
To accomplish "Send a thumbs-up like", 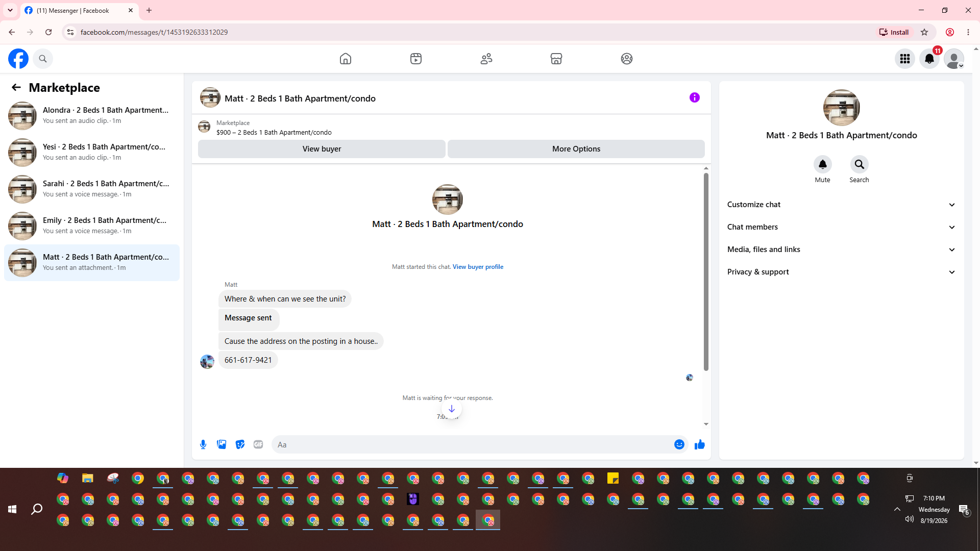I will pyautogui.click(x=700, y=444).
